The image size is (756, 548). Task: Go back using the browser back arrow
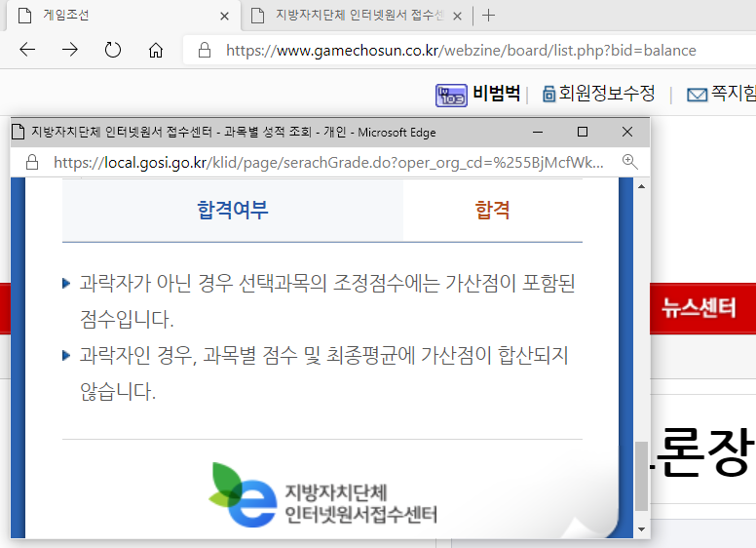click(27, 50)
